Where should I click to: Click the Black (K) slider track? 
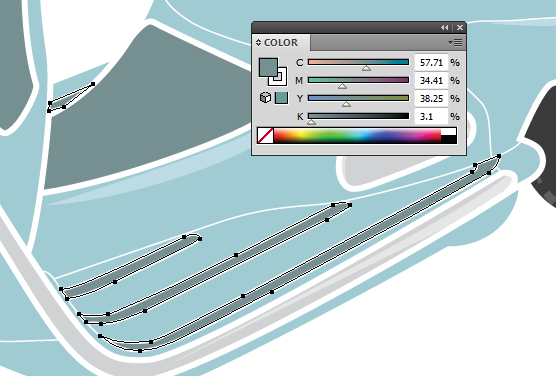[x=358, y=116]
